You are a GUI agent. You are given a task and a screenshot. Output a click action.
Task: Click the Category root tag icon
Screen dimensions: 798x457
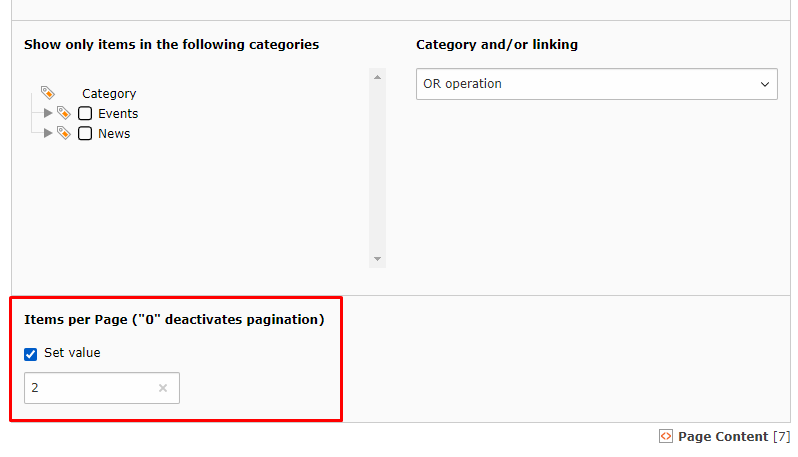48,93
